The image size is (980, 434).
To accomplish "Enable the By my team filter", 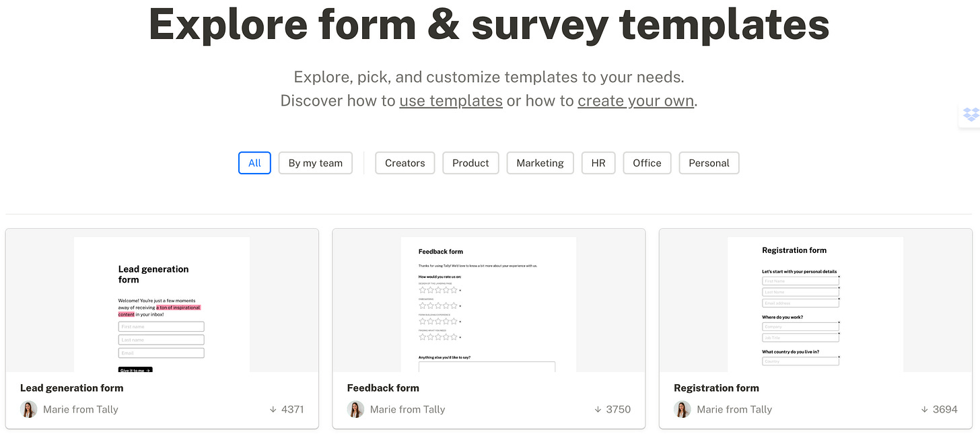I will (x=315, y=162).
